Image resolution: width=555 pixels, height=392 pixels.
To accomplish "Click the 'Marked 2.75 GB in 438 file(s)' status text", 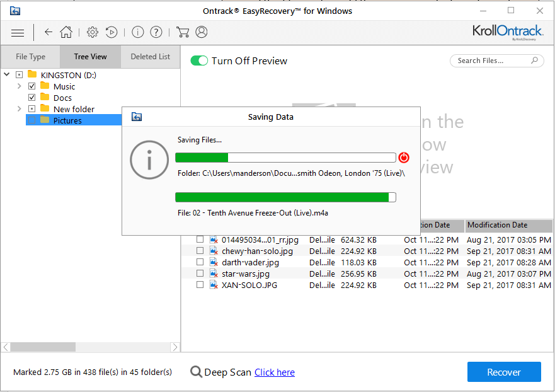I will pos(93,372).
